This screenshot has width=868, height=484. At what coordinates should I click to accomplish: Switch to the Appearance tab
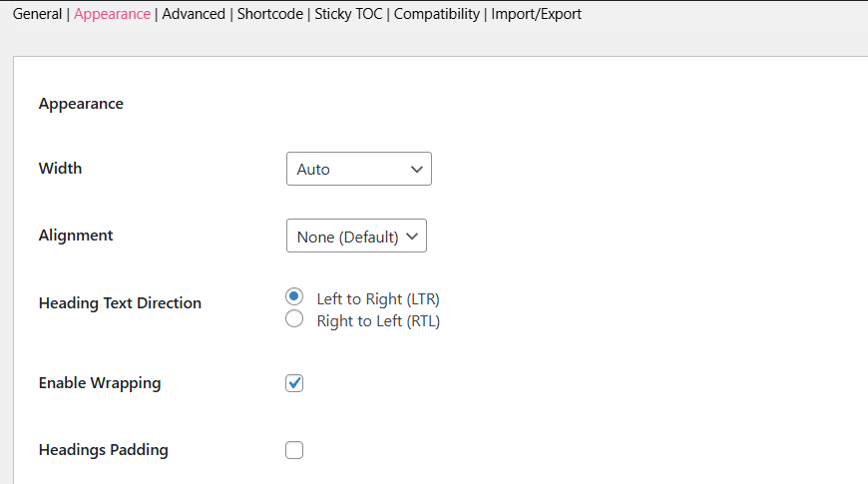coord(112,14)
